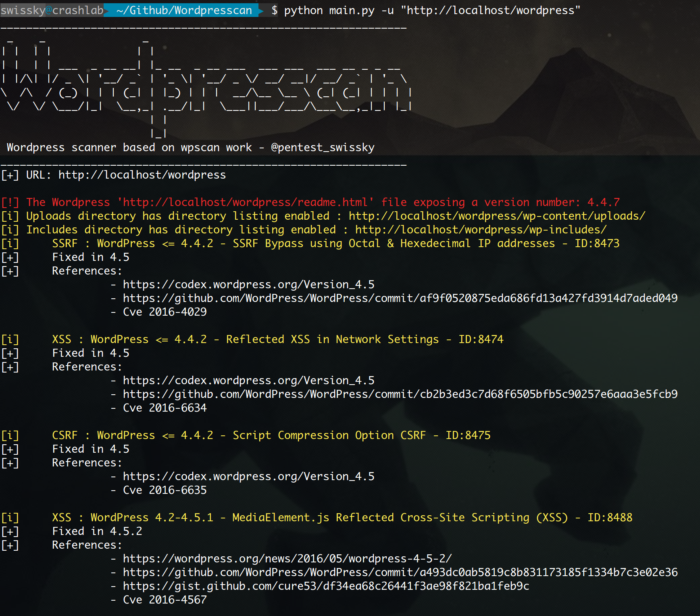Click the SSRF Bypass ID:8473 vulnerability title
The width and height of the screenshot is (700, 616).
click(x=335, y=243)
